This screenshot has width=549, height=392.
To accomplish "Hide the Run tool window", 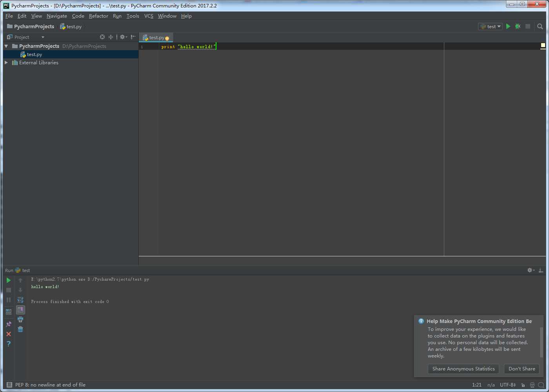I will coord(541,270).
